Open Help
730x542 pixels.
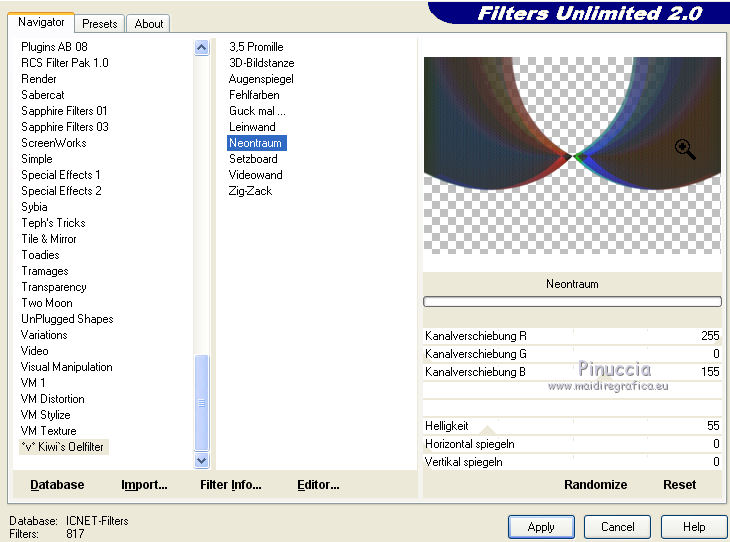point(694,527)
